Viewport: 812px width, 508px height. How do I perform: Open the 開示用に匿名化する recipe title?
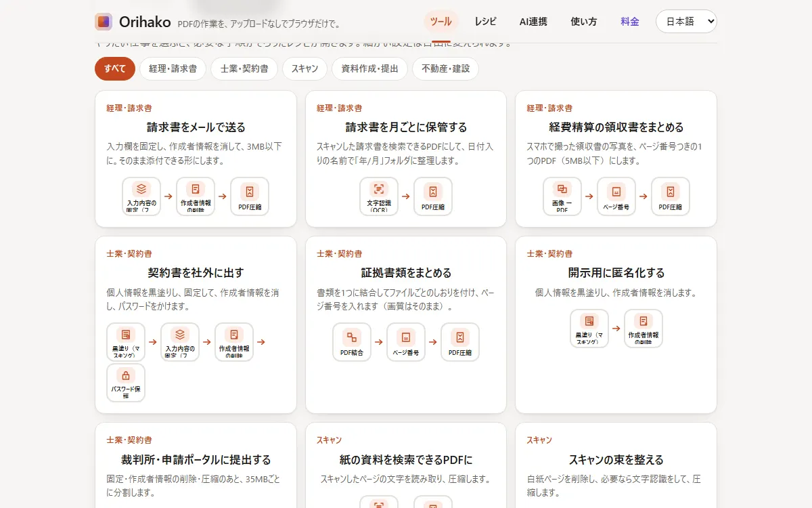(x=616, y=273)
